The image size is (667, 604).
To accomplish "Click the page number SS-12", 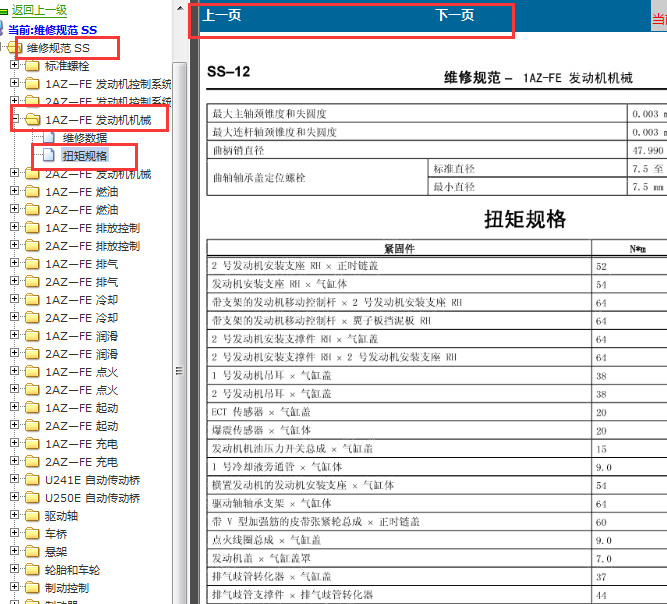I will click(x=228, y=71).
